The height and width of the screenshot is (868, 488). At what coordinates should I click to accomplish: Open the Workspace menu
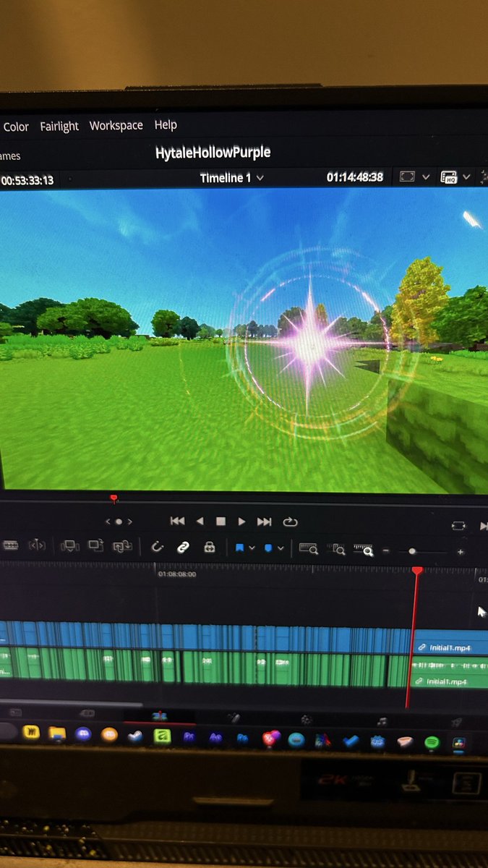tap(116, 125)
